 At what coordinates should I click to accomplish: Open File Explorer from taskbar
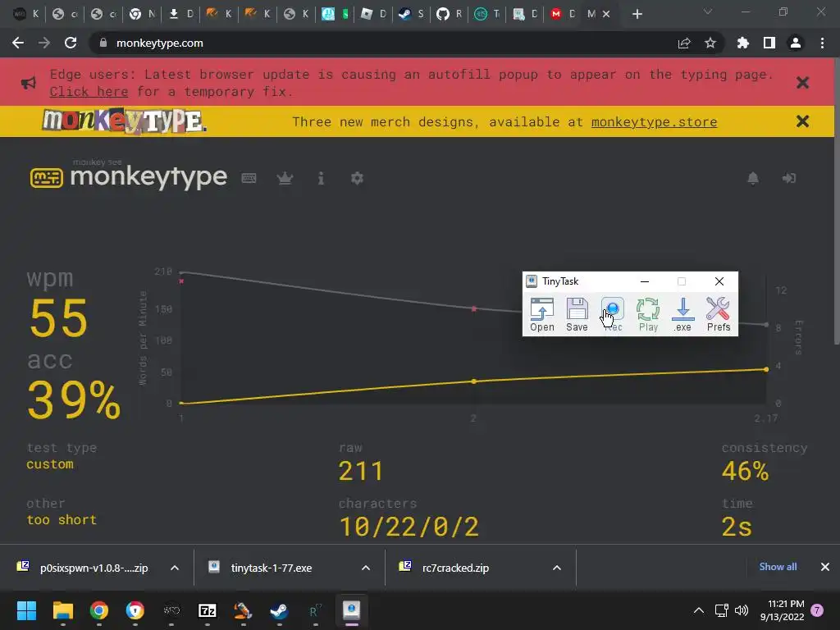pyautogui.click(x=62, y=610)
